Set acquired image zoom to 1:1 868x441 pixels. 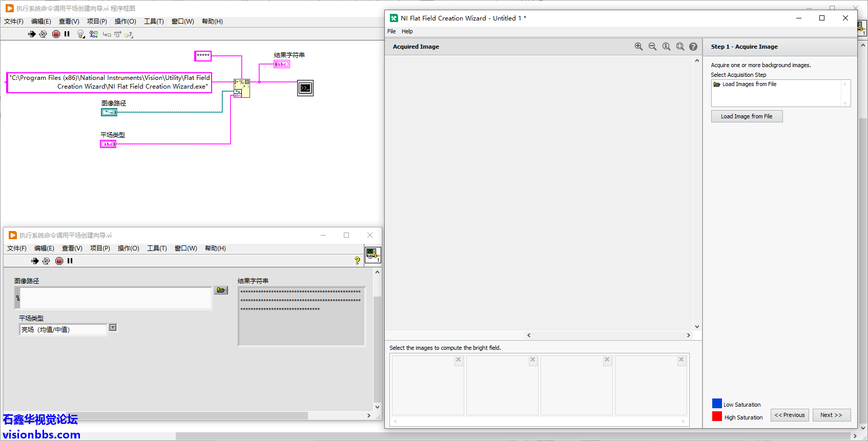point(666,47)
